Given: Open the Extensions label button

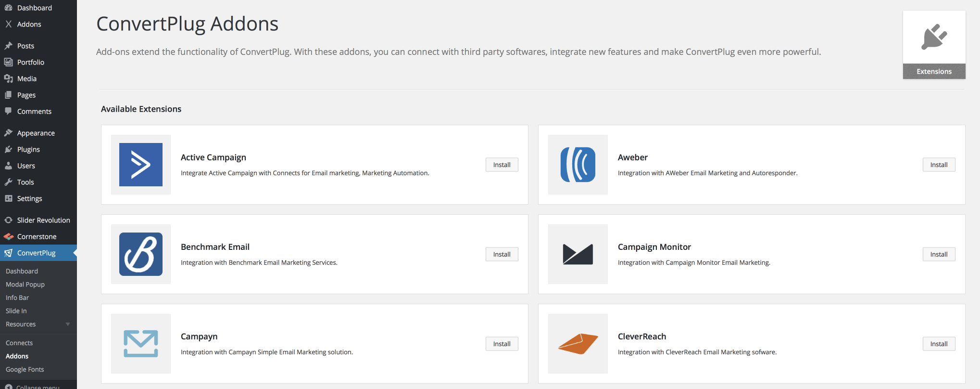Looking at the screenshot, I should pos(934,71).
